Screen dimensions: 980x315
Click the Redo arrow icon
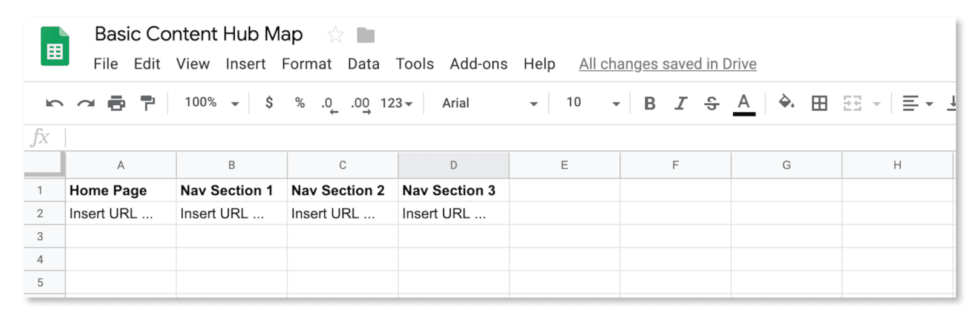(85, 103)
